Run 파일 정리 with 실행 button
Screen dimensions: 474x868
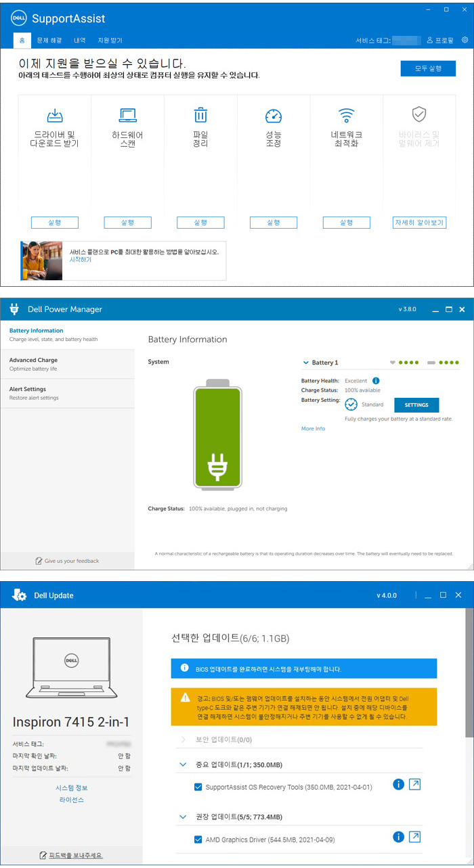pos(200,223)
